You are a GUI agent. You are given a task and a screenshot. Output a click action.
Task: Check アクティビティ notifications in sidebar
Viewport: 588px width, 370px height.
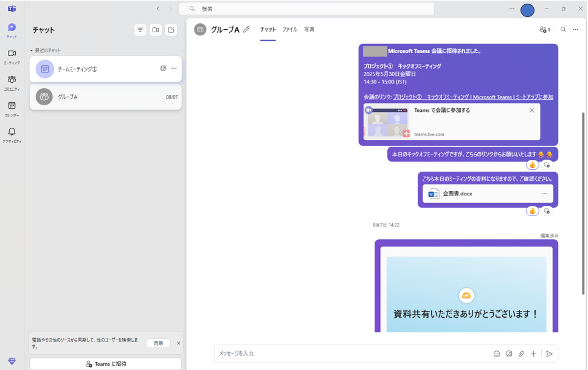click(12, 134)
